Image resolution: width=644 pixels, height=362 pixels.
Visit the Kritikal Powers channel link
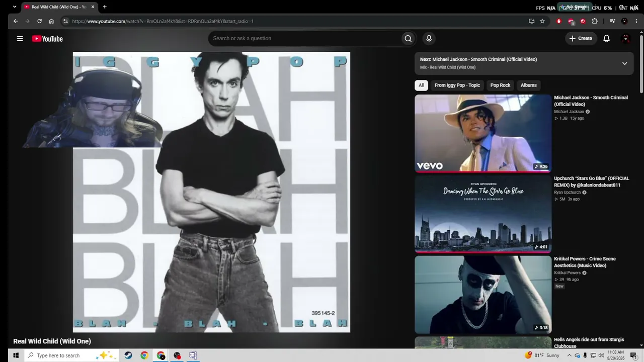click(567, 273)
